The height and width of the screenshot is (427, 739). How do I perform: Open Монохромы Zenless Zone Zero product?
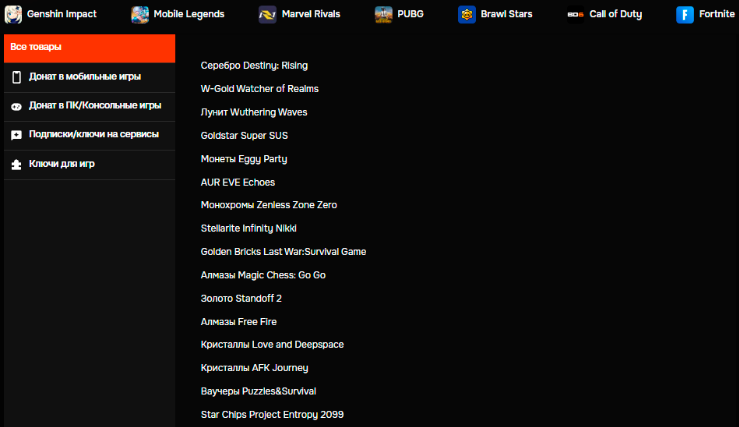(269, 205)
